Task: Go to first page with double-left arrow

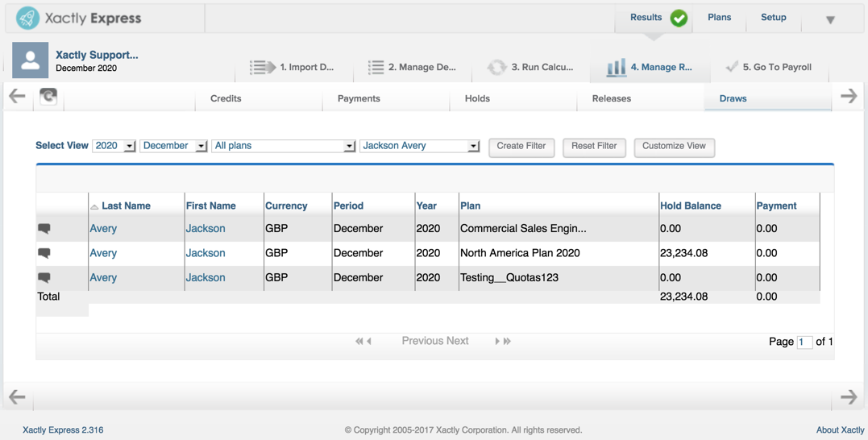Action: tap(359, 342)
